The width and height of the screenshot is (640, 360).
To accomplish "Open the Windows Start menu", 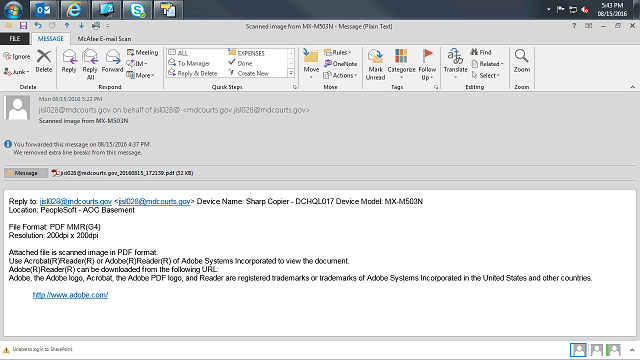I will coord(13,10).
